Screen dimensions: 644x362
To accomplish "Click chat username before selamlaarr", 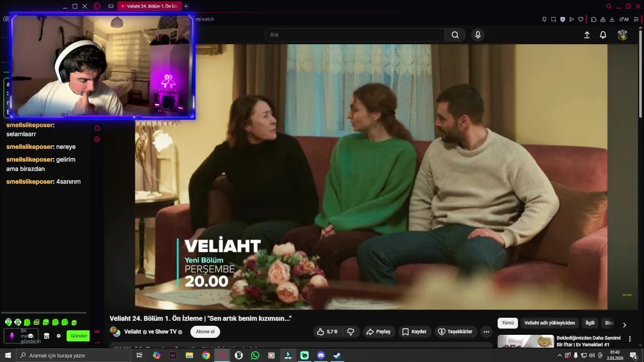I will [x=30, y=125].
